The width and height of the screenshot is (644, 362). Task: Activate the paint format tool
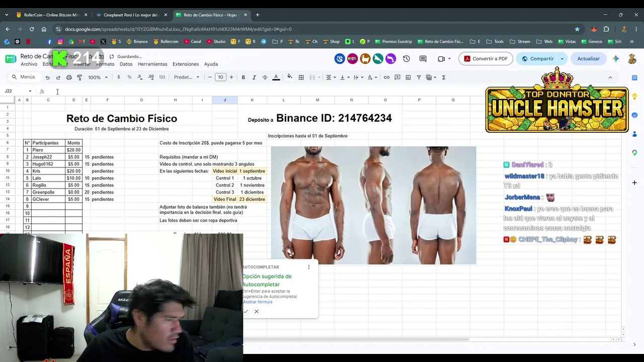click(79, 77)
